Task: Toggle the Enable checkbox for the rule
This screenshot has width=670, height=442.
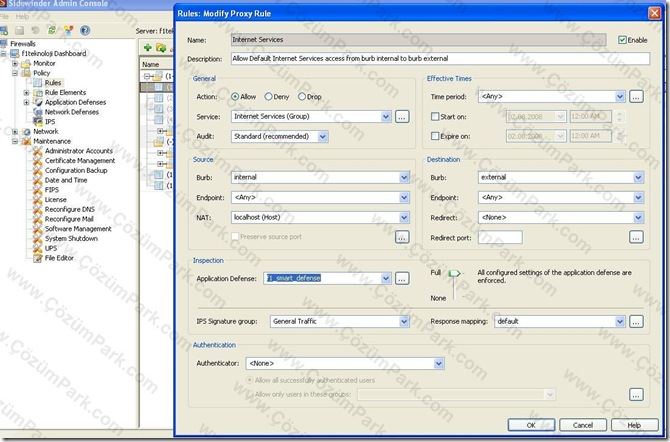Action: 622,40
